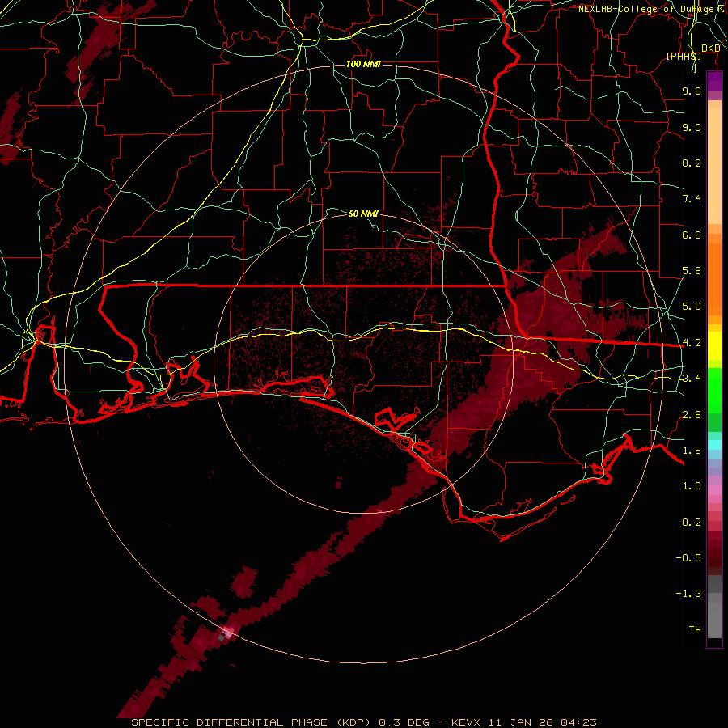Click the 9.0 scale value

[x=692, y=127]
